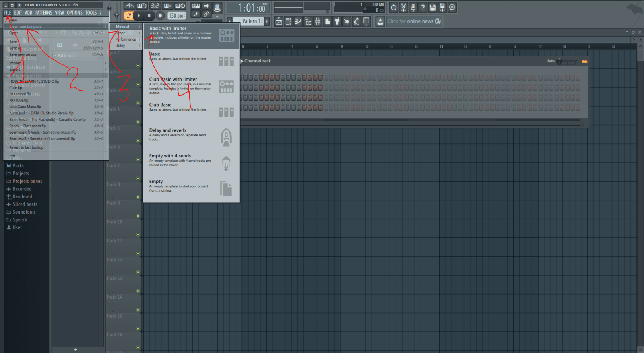Toggle blend recording overdub icon
This screenshot has width=644, height=353.
[167, 6]
